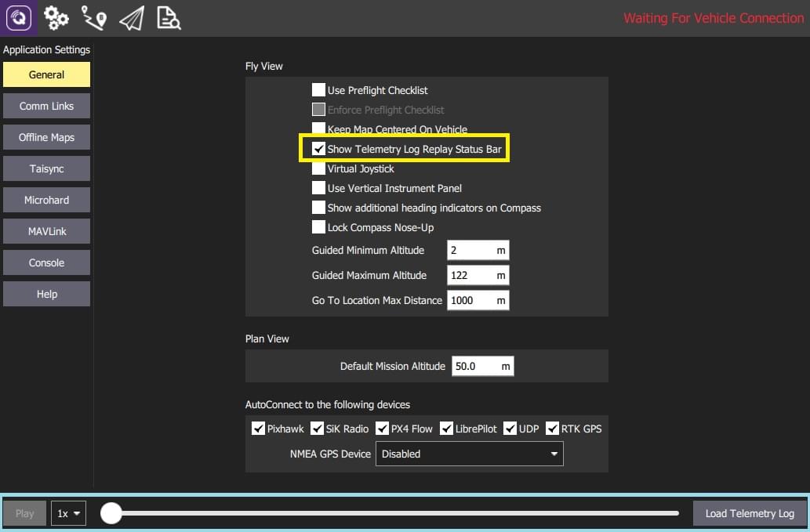Open the Taisync settings page

[x=46, y=168]
